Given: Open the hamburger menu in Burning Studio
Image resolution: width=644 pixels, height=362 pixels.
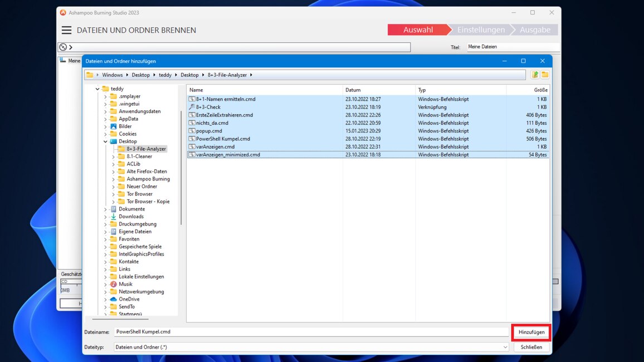Looking at the screenshot, I should point(66,30).
